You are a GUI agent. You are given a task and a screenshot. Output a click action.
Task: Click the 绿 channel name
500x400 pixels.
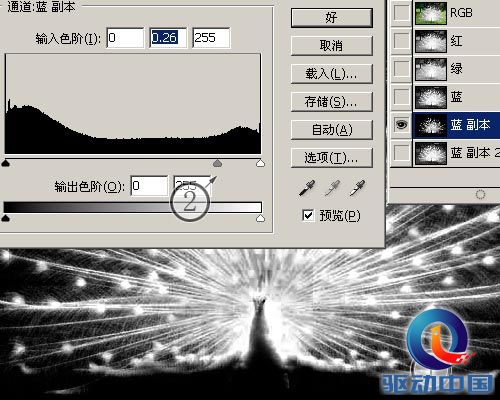456,69
